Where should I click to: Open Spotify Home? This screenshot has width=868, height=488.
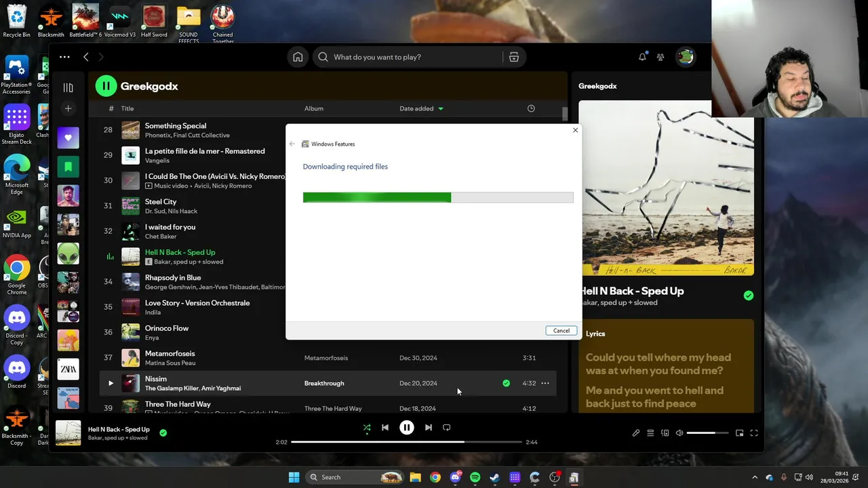[298, 57]
